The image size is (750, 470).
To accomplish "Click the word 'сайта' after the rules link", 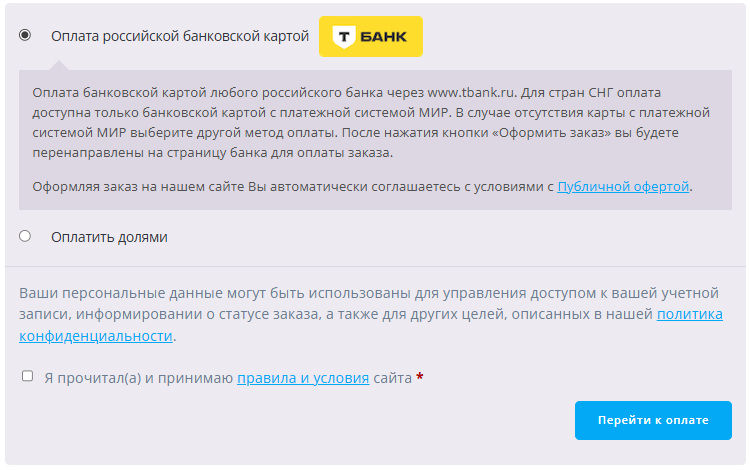I will (393, 378).
